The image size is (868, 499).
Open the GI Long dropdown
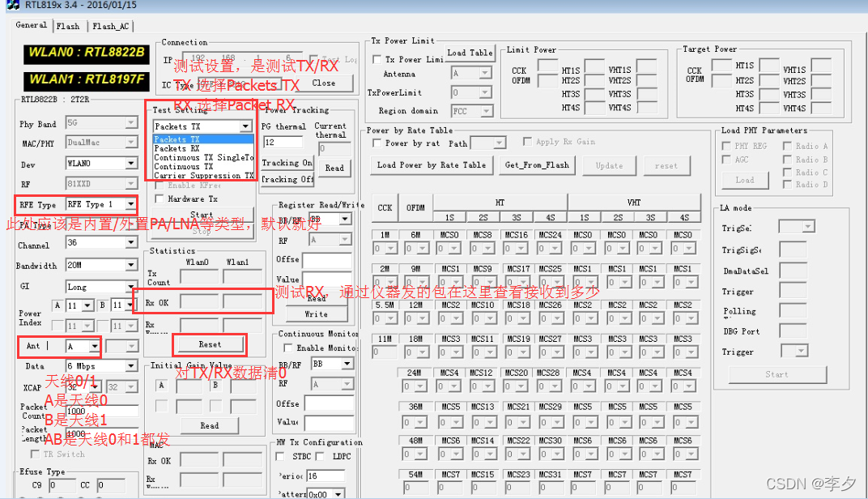pos(130,287)
